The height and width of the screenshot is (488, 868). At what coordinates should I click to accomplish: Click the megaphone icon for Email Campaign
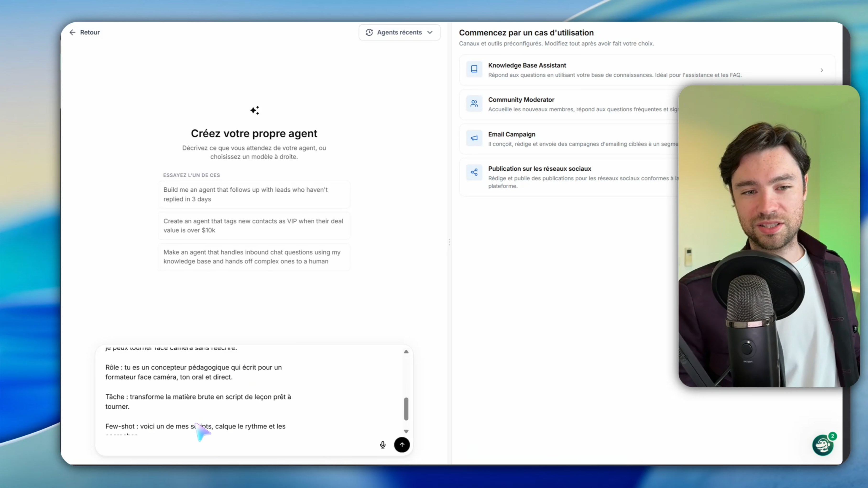pos(474,138)
